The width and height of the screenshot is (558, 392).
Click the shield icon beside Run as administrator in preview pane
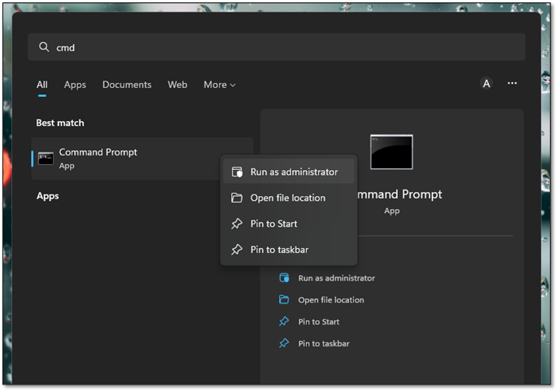(x=284, y=278)
